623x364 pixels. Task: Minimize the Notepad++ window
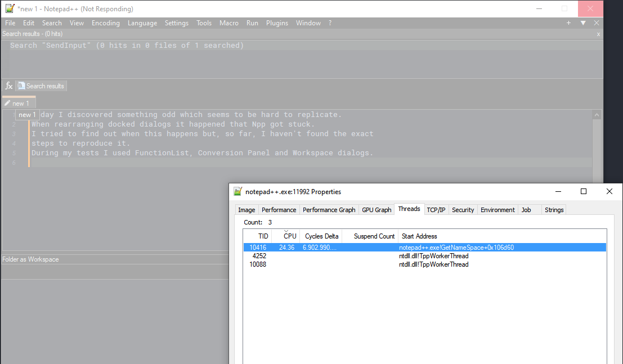click(539, 8)
